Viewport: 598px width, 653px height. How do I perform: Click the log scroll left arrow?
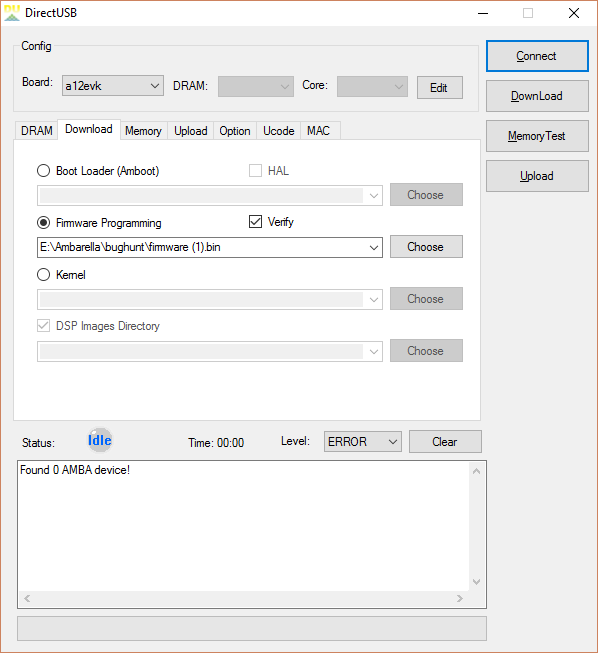[27, 598]
